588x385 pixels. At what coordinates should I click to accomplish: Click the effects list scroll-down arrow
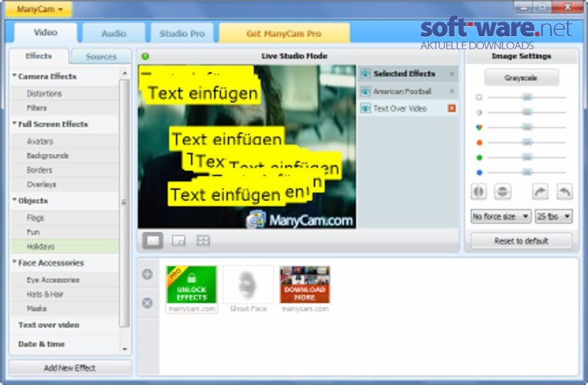(x=125, y=349)
